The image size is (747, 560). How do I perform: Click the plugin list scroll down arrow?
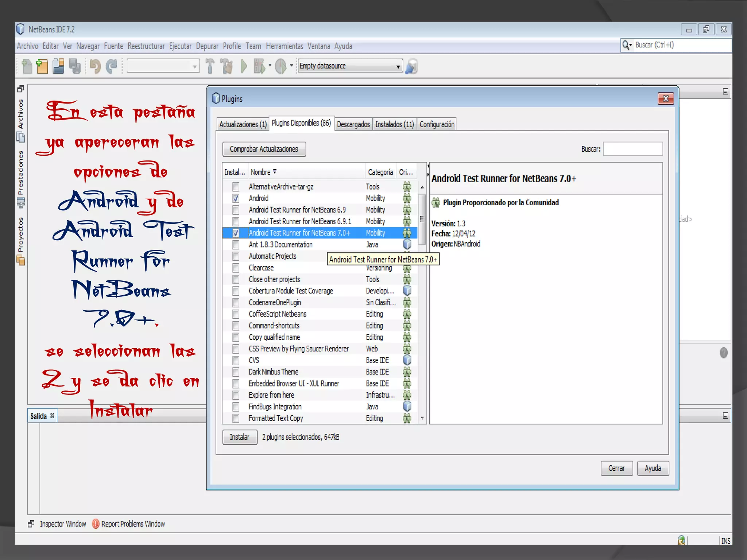pos(422,418)
